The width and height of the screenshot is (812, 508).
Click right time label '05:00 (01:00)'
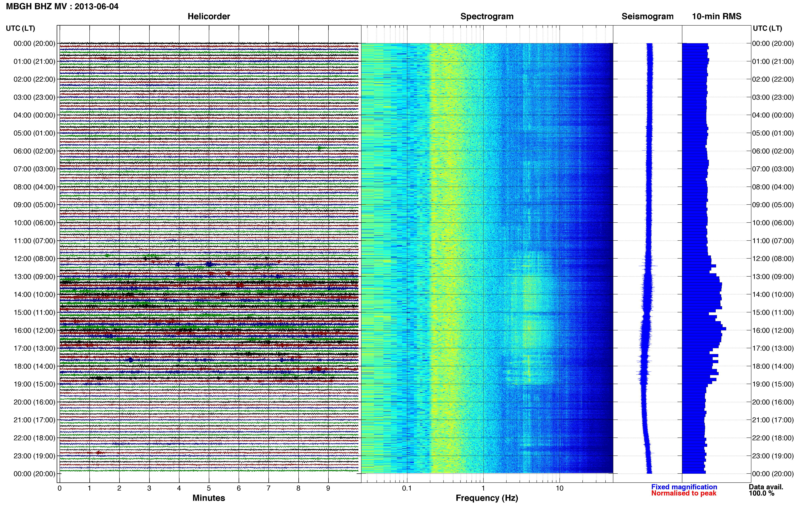(773, 133)
